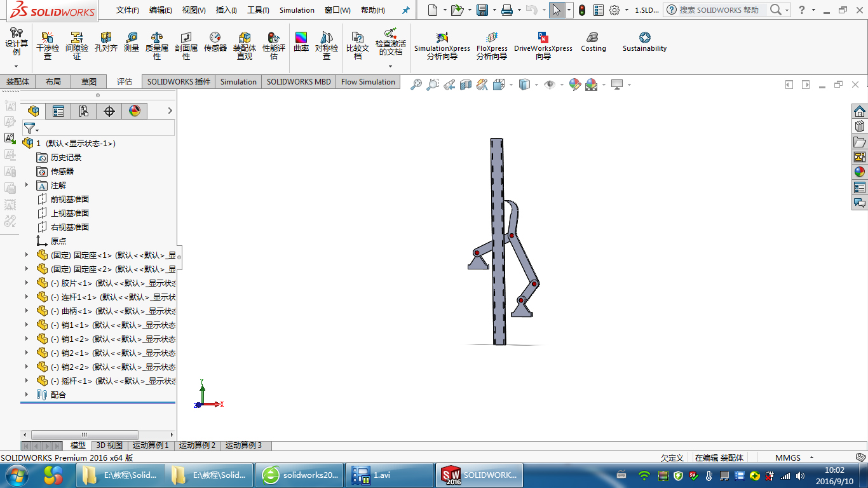Select the 历史记录 history item
This screenshot has height=488, width=868.
[x=66, y=157]
